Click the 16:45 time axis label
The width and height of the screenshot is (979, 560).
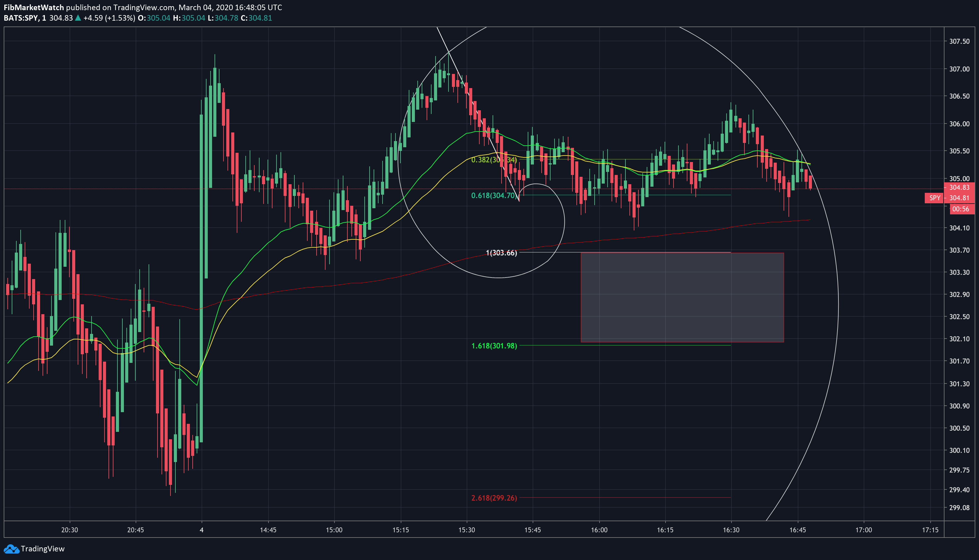(x=798, y=530)
